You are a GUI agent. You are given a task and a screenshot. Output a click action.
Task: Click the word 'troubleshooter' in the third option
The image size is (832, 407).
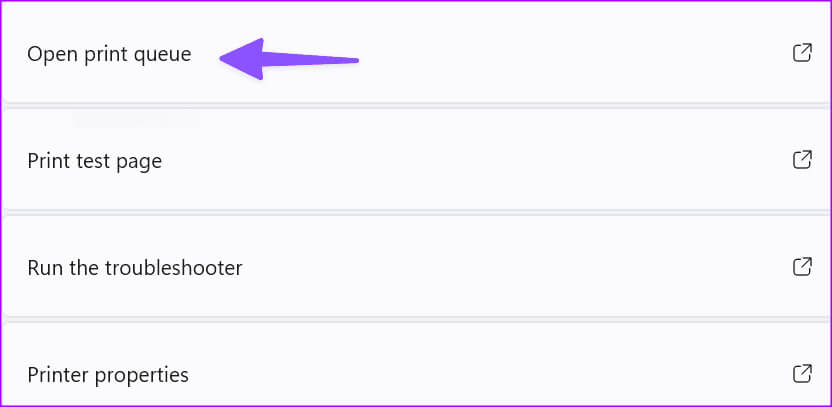click(174, 267)
